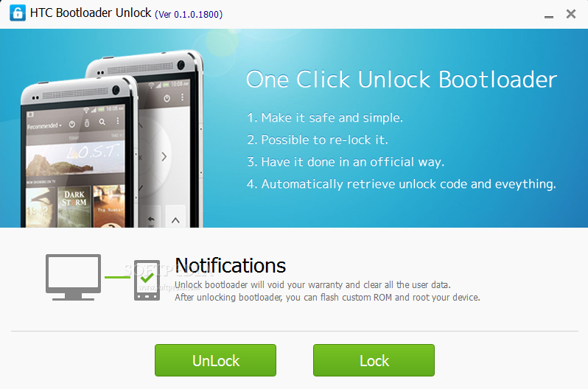Screen dimensions: 588x389
Task: Click the green connection line between devices
Action: 117,277
